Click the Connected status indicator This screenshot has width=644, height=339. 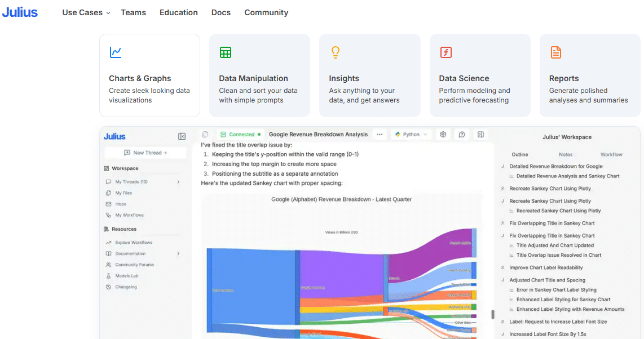coord(241,135)
